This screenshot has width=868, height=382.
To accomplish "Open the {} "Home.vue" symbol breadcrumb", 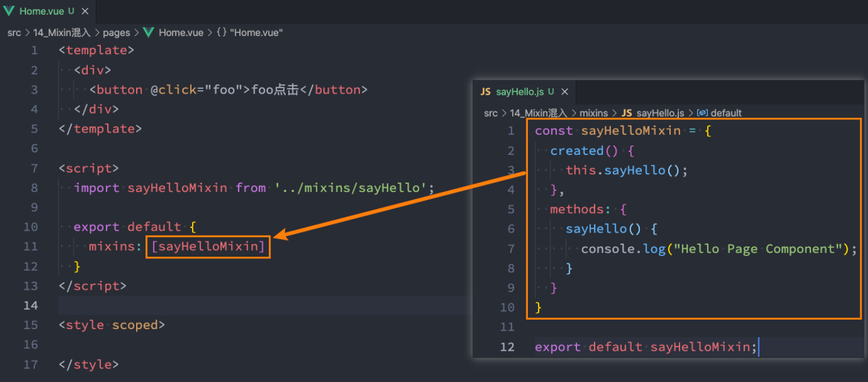I will coord(250,33).
